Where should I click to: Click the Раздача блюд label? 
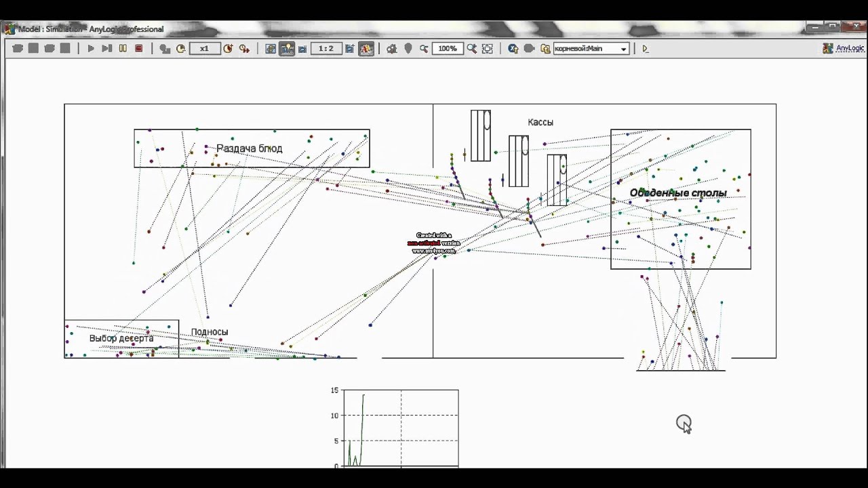pos(250,148)
